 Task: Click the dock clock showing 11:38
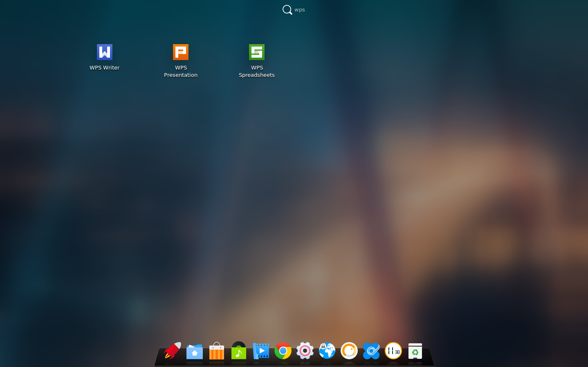point(393,351)
